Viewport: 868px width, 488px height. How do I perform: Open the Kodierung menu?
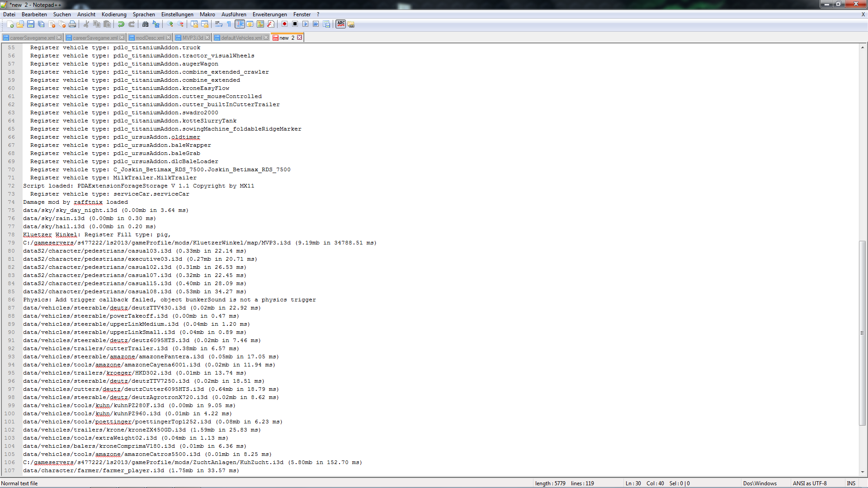click(114, 14)
